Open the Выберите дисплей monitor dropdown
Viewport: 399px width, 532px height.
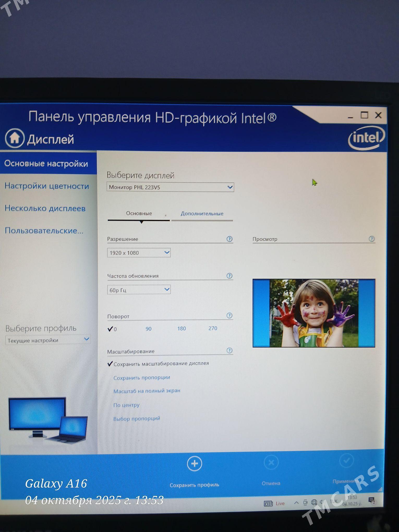(170, 187)
